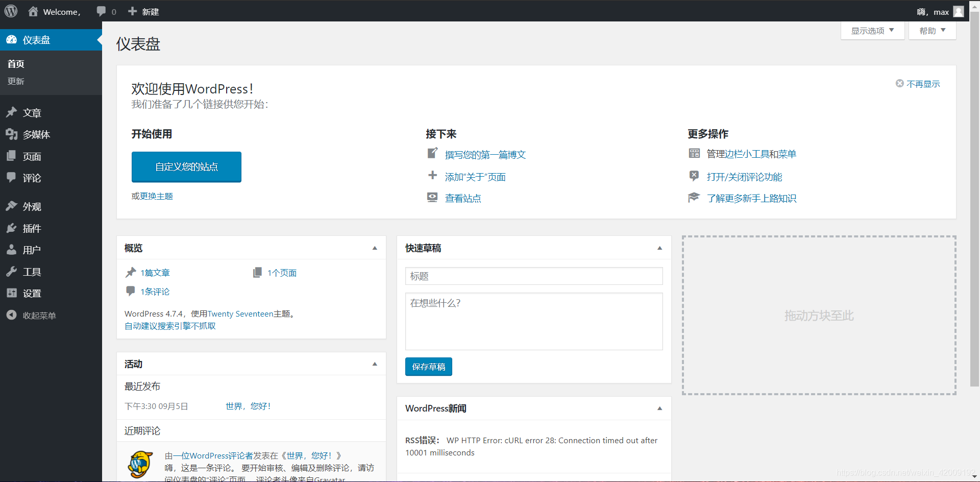980x482 pixels.
Task: Open the 设置 menu label
Action: coord(32,293)
